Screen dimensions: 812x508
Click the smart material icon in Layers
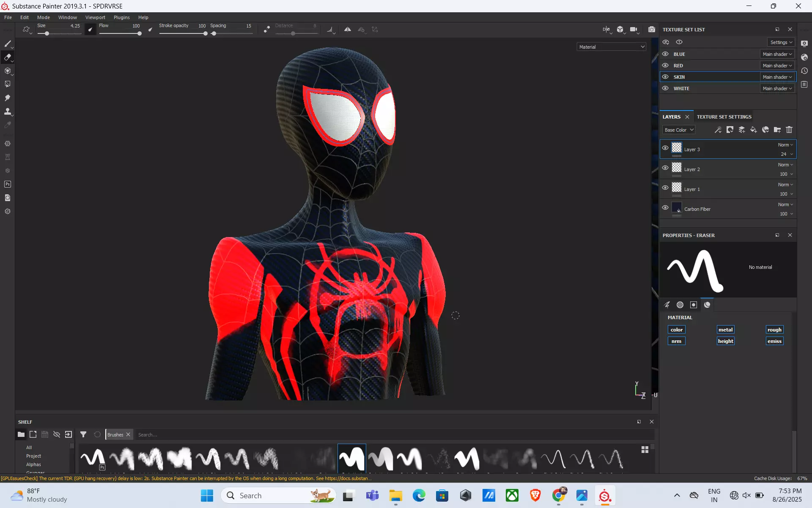(765, 130)
